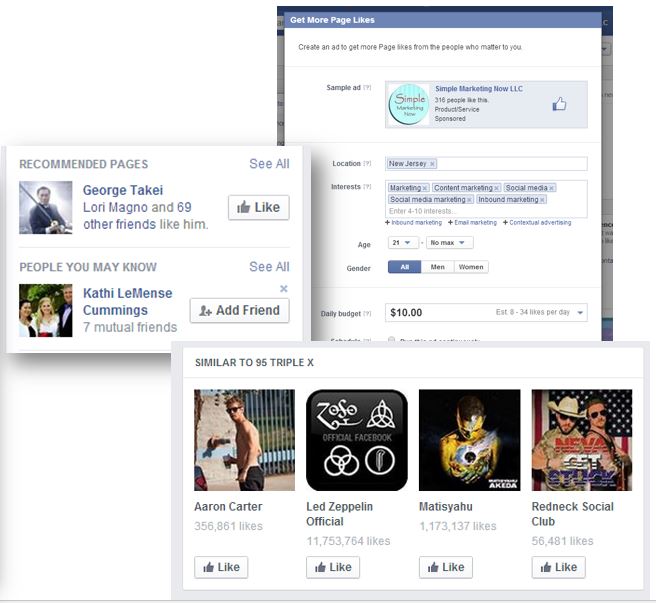
Task: Open the No max age dropdown
Action: tap(450, 243)
